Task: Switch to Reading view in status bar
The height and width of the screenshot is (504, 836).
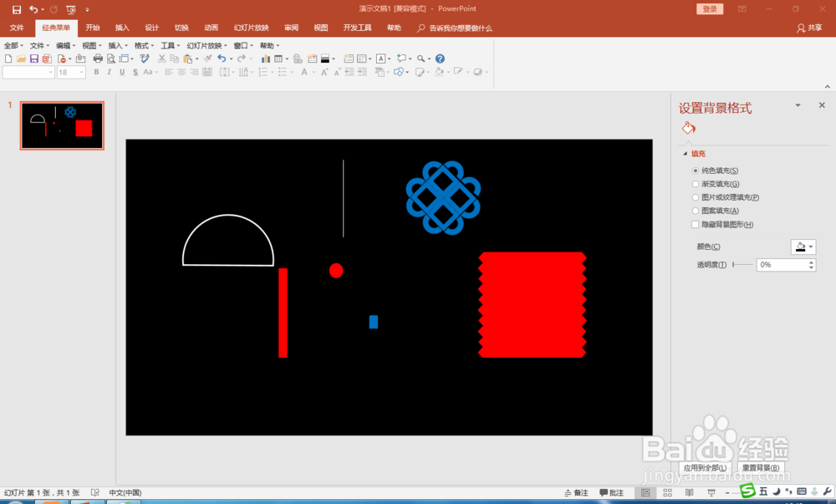Action: pyautogui.click(x=690, y=493)
